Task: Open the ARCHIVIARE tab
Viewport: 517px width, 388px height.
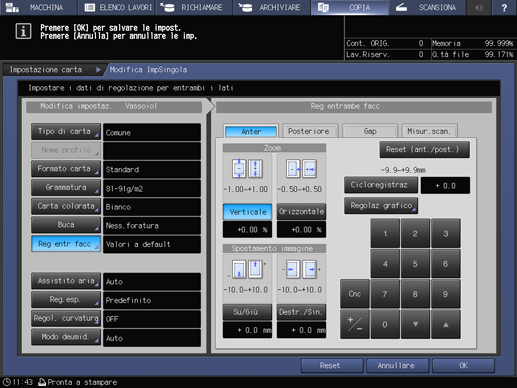Action: 271,7
